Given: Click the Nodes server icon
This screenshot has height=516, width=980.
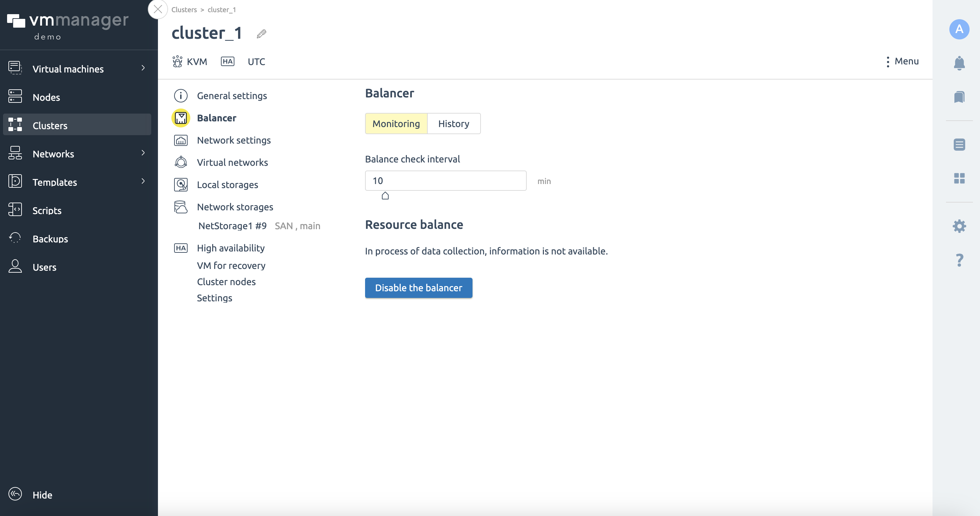Looking at the screenshot, I should tap(15, 96).
